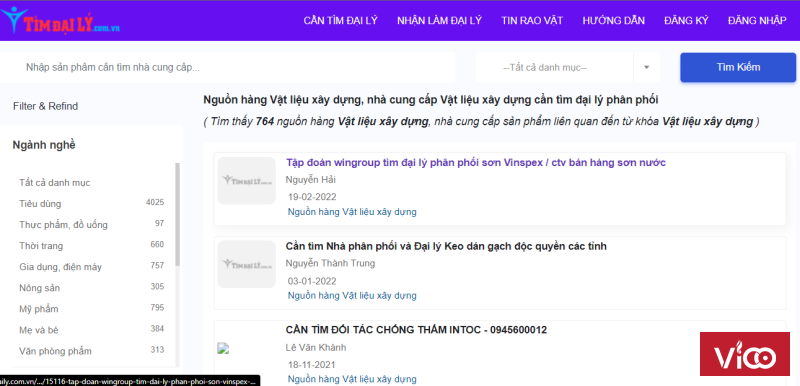This screenshot has height=386, width=800.
Task: Open the CẦN TÌM ĐẠI LÝ menu
Action: click(340, 20)
